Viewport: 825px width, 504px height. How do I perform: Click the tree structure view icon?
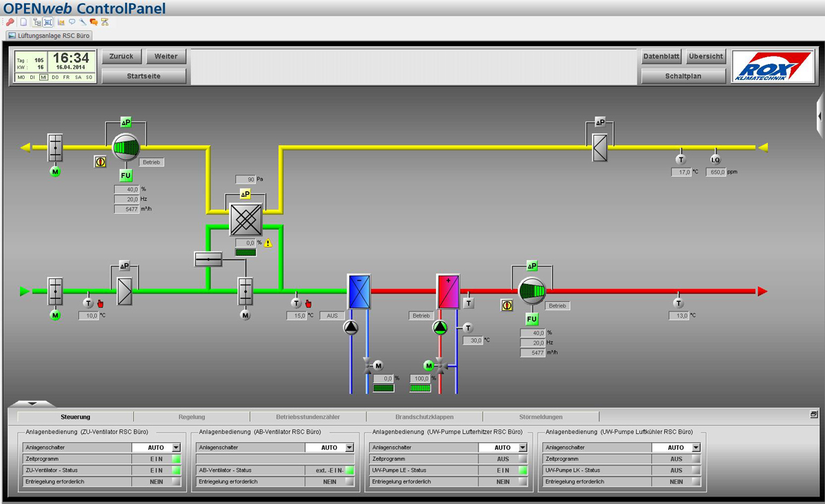coord(36,22)
